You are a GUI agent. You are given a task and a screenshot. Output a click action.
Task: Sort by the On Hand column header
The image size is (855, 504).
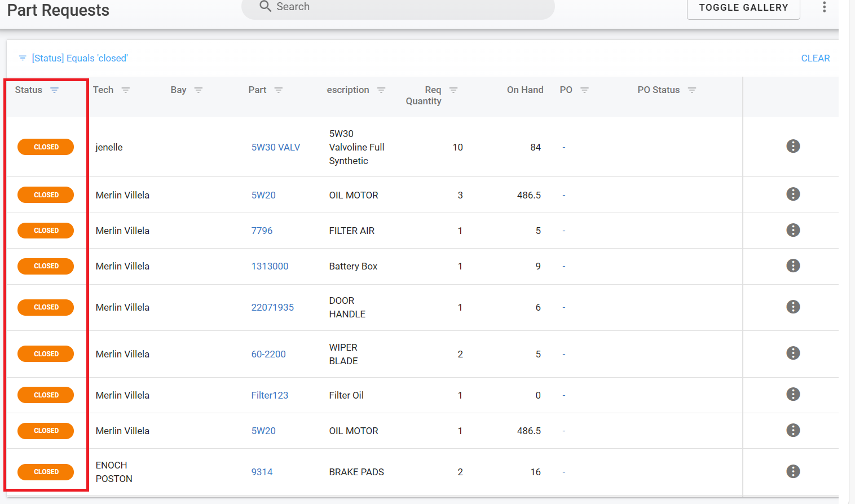(x=525, y=90)
